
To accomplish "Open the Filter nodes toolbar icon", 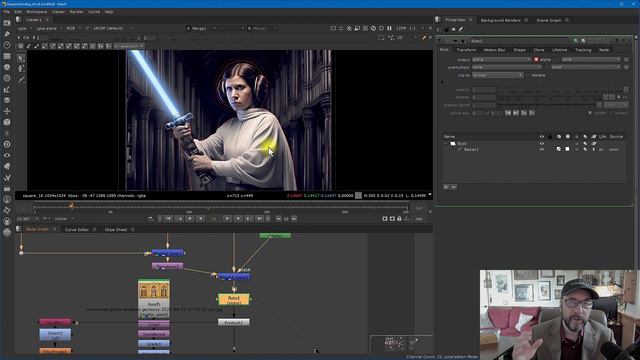I will coord(7,78).
